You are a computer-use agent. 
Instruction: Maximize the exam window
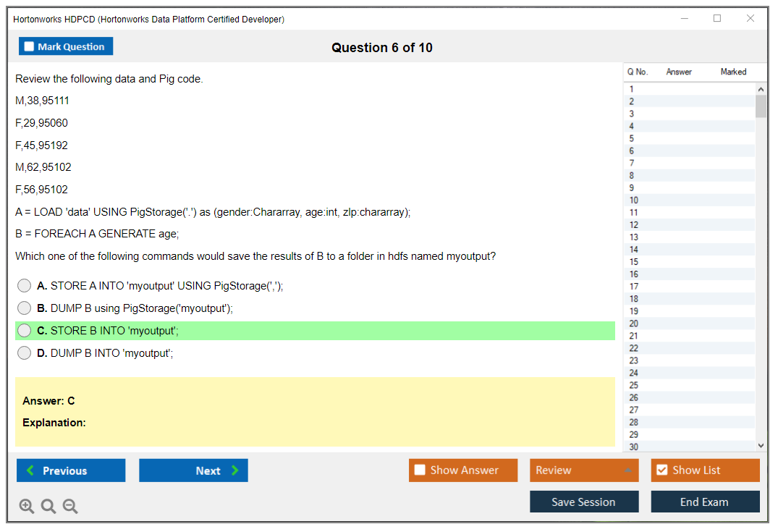point(717,19)
